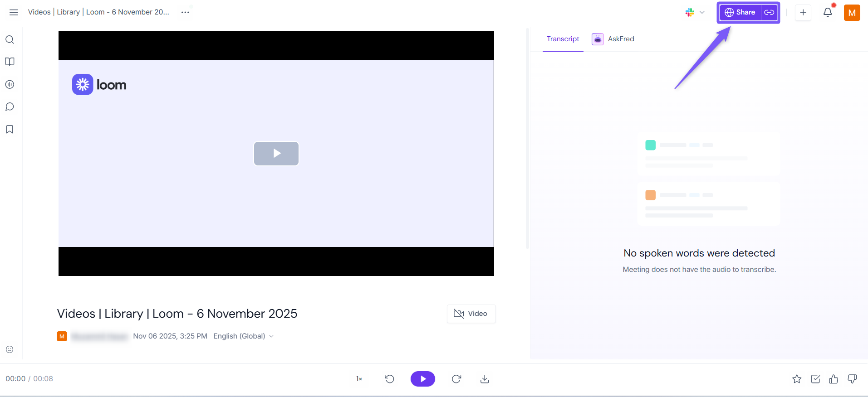
Task: Open search from the left sidebar
Action: pos(10,39)
